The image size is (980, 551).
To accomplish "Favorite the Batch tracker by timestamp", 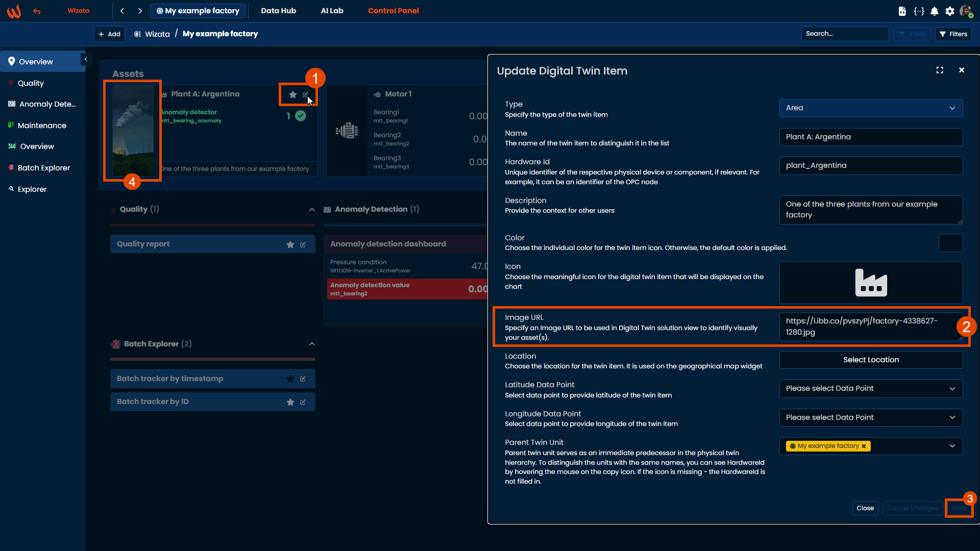I will pos(290,379).
